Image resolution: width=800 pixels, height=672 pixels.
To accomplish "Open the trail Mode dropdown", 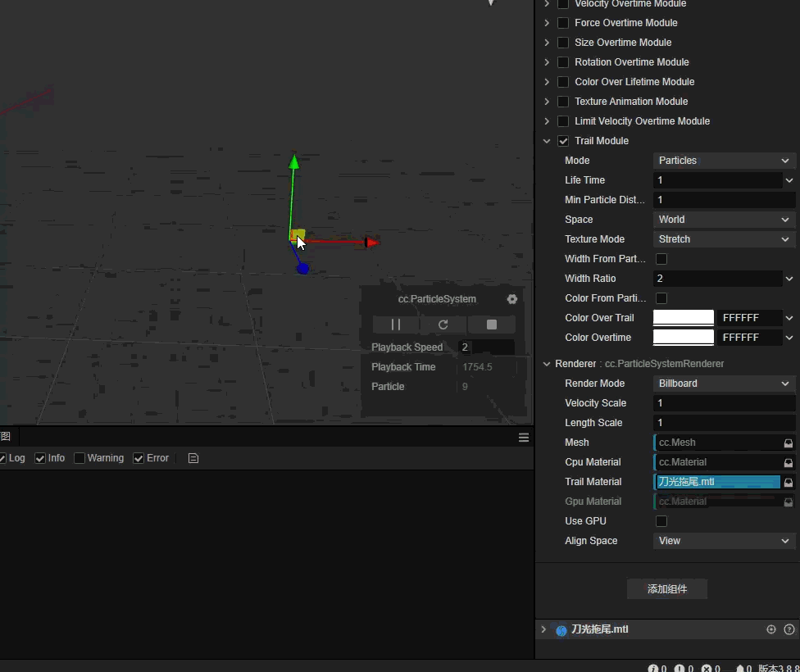I will [724, 161].
